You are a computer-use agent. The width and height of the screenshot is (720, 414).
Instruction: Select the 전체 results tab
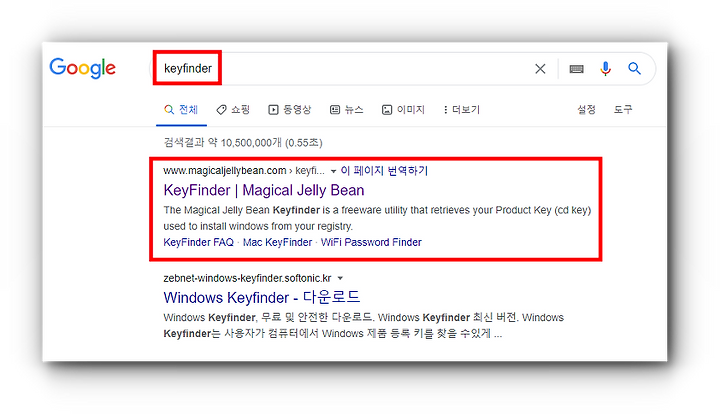[181, 110]
